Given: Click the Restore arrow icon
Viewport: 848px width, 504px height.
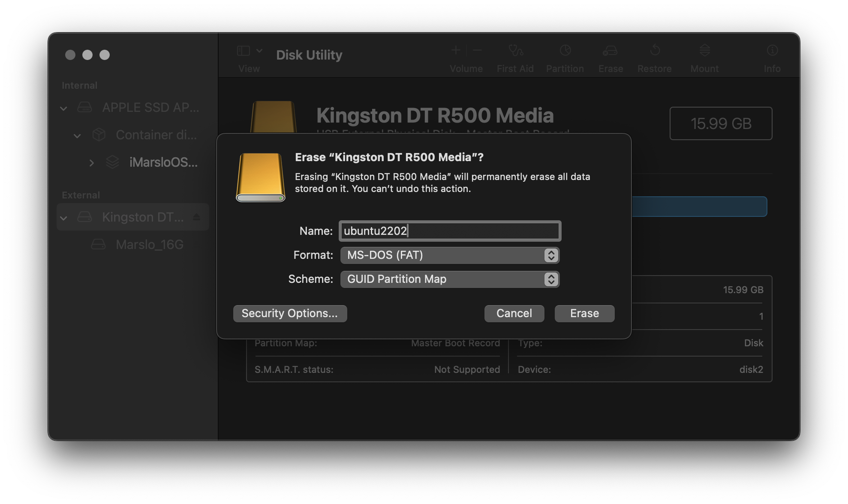Looking at the screenshot, I should (x=655, y=51).
